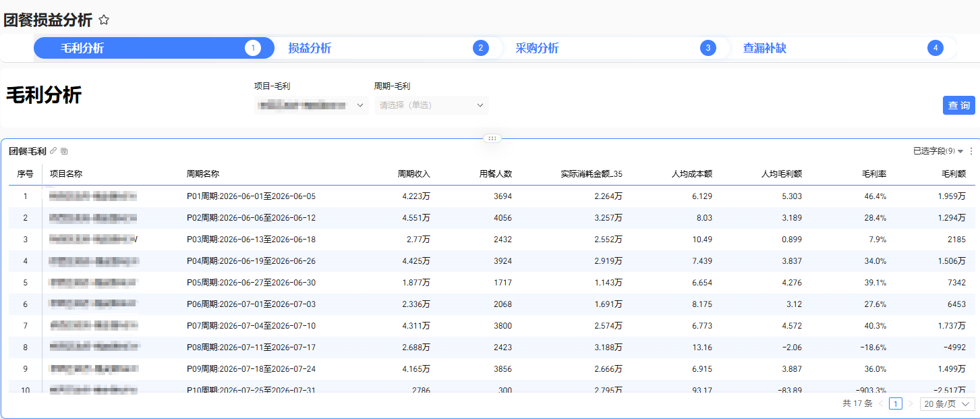
Task: Click step number 2 badge
Action: pos(481,48)
